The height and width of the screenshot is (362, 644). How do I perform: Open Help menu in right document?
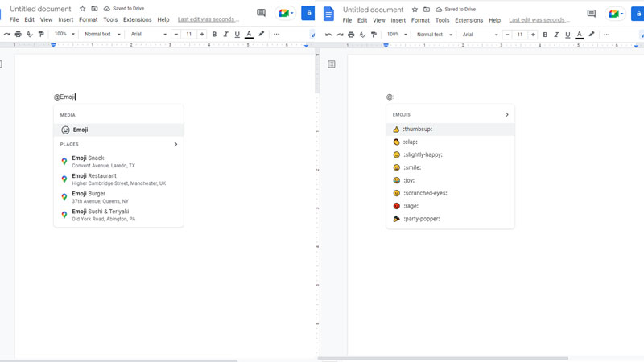[x=494, y=20]
